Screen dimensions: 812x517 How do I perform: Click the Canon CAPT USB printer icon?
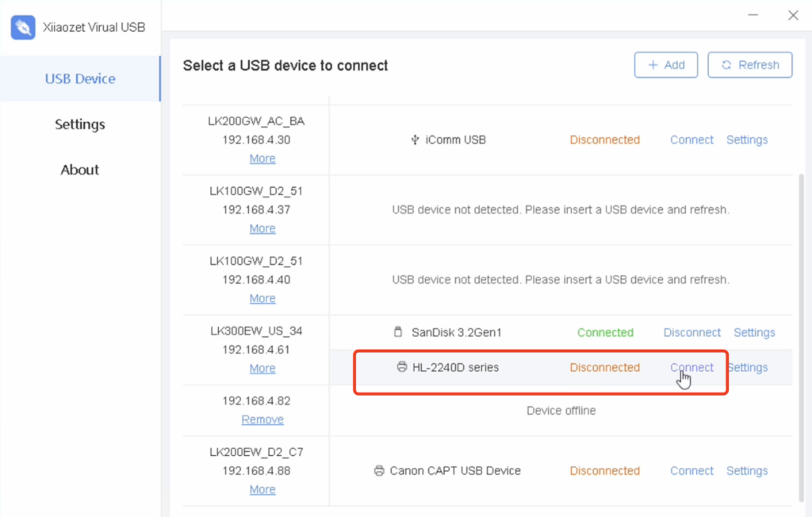click(x=379, y=471)
